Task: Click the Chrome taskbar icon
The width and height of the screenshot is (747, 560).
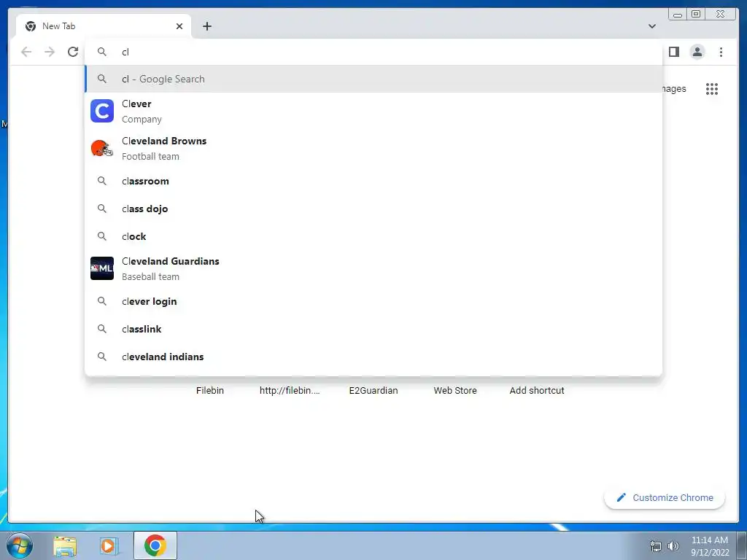Action: click(155, 545)
